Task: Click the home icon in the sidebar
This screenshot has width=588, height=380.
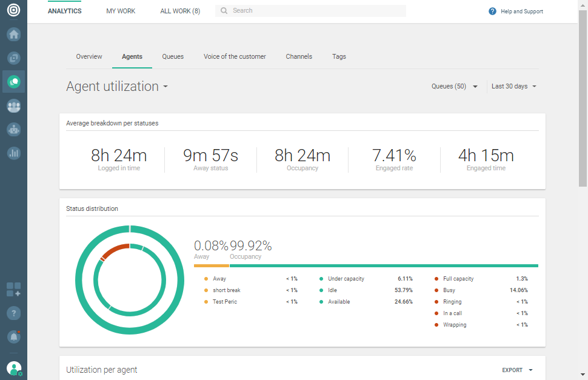Action: point(13,35)
